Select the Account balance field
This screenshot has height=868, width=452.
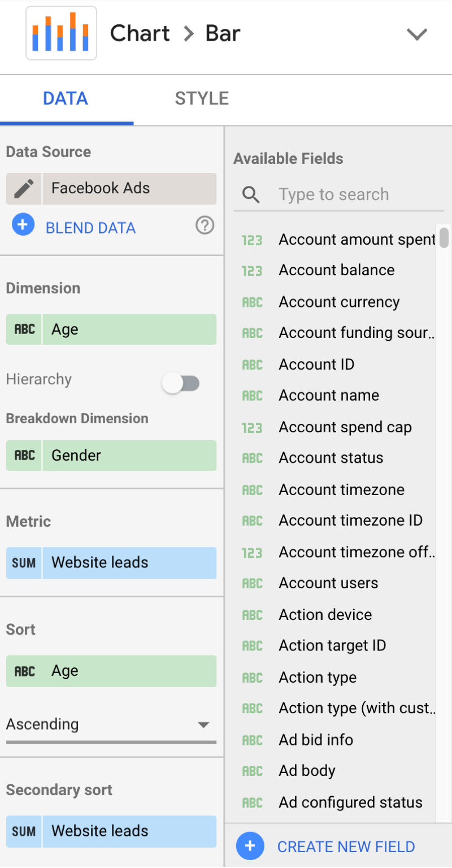pos(336,270)
